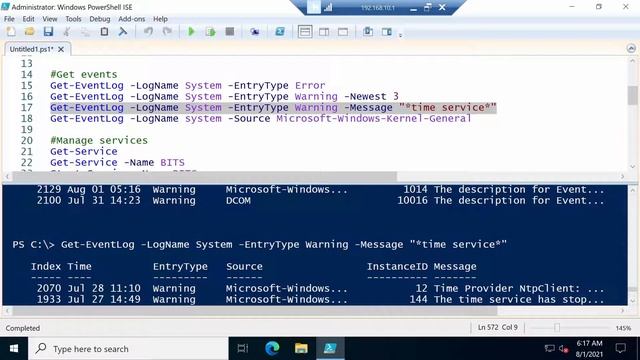Screen dimensions: 640x360
Task: Save the script with the floppy disk icon
Action: [48, 32]
